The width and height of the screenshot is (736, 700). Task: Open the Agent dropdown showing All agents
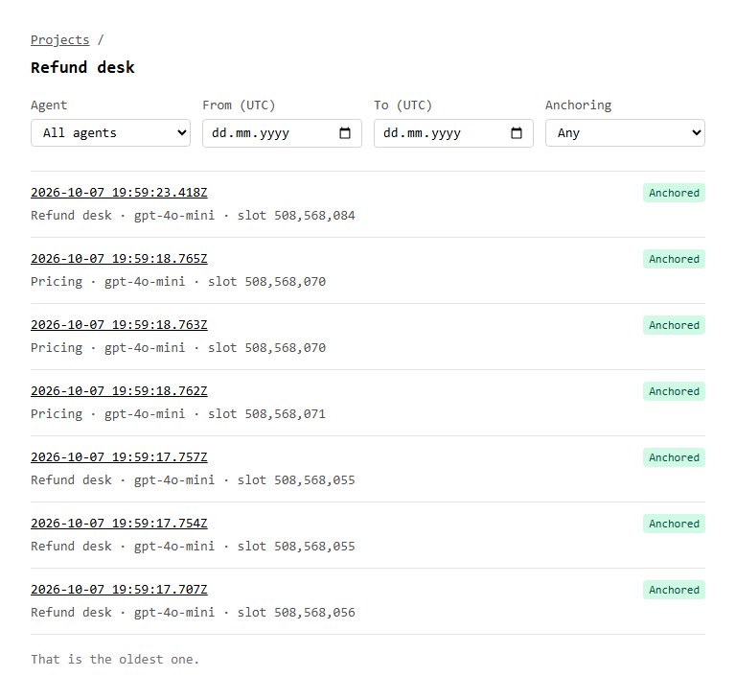point(111,133)
